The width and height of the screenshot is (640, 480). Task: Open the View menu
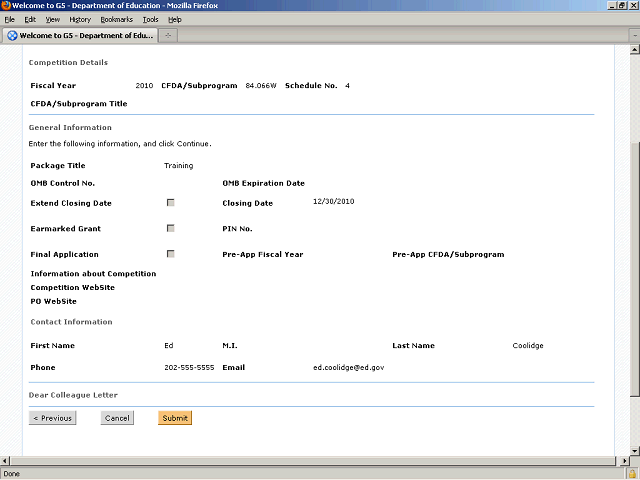pos(53,20)
